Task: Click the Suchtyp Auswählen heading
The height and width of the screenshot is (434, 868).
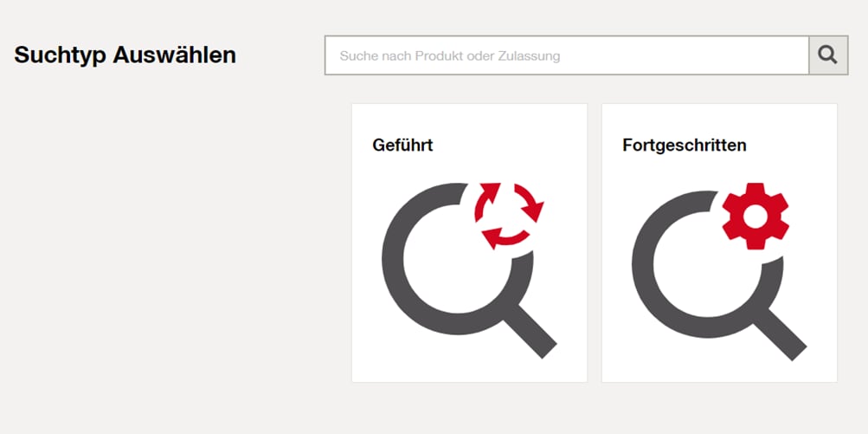Action: pyautogui.click(x=125, y=55)
